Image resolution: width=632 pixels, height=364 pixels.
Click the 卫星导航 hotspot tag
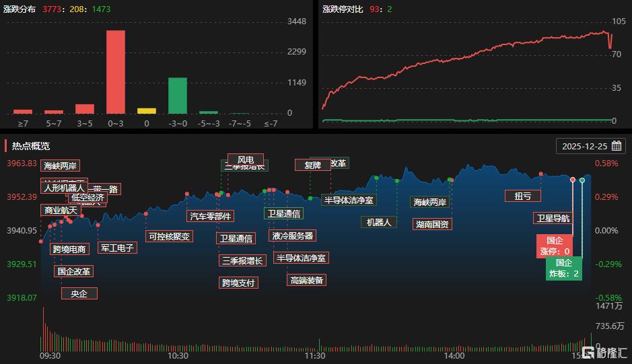pyautogui.click(x=552, y=218)
